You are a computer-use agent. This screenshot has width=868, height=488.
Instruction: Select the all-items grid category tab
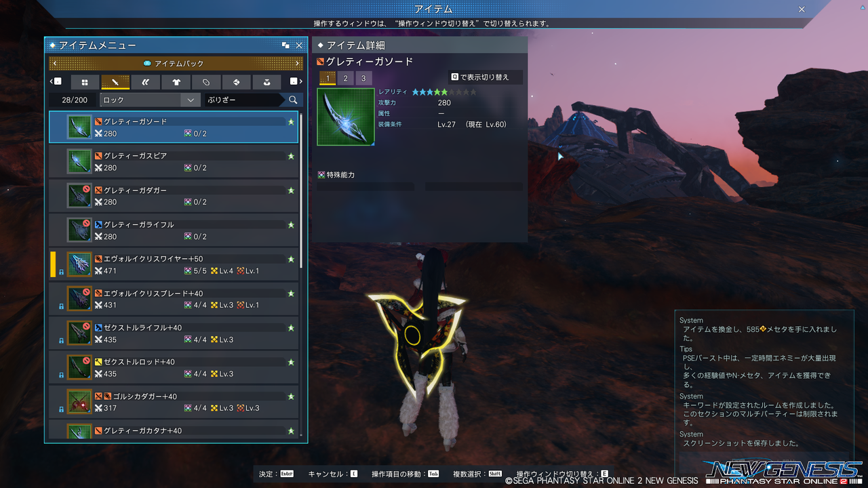85,82
